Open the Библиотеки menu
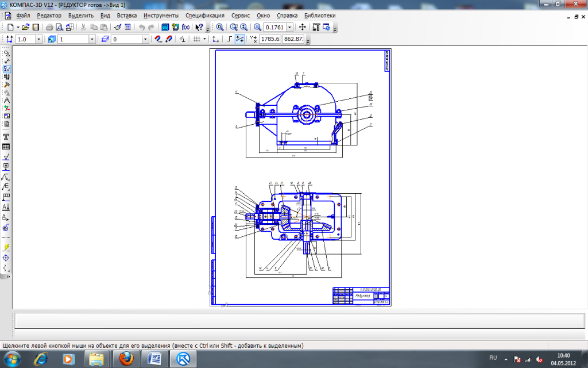This screenshot has height=368, width=588. [x=320, y=16]
